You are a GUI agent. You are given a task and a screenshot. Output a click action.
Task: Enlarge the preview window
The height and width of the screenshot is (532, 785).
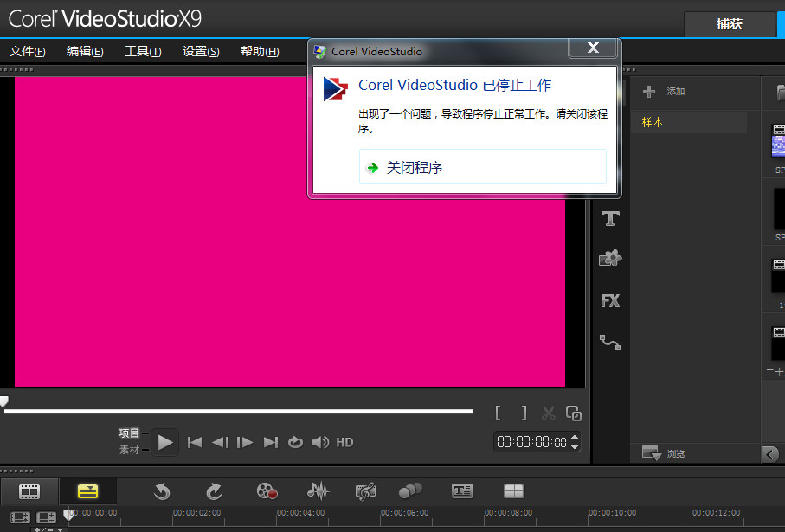[574, 413]
